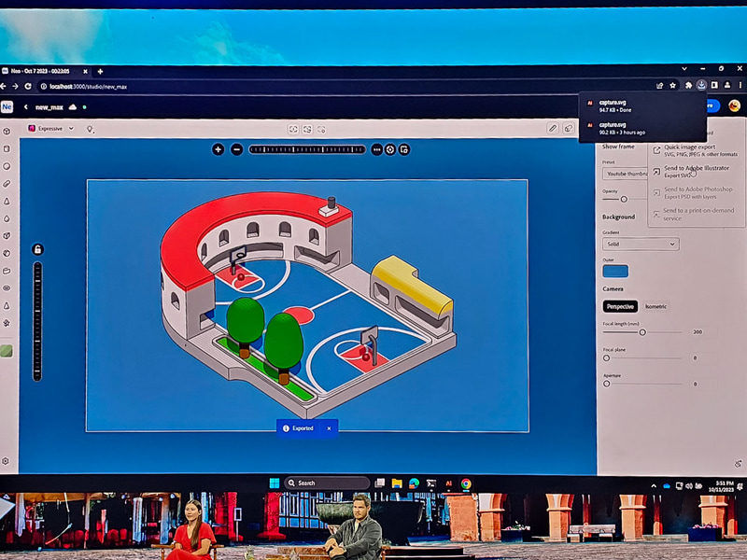The height and width of the screenshot is (560, 747).
Task: Click the target recenter view button
Action: [x=390, y=149]
